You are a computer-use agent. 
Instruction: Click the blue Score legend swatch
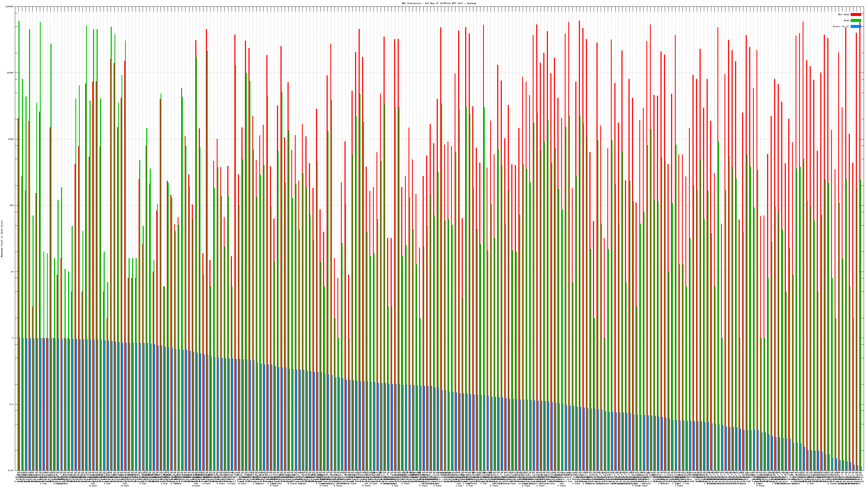pos(856,26)
